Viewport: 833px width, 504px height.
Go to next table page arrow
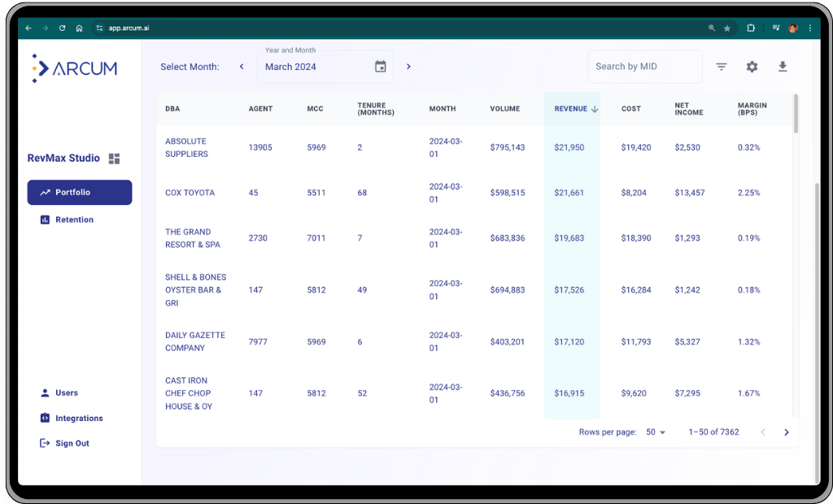tap(787, 432)
